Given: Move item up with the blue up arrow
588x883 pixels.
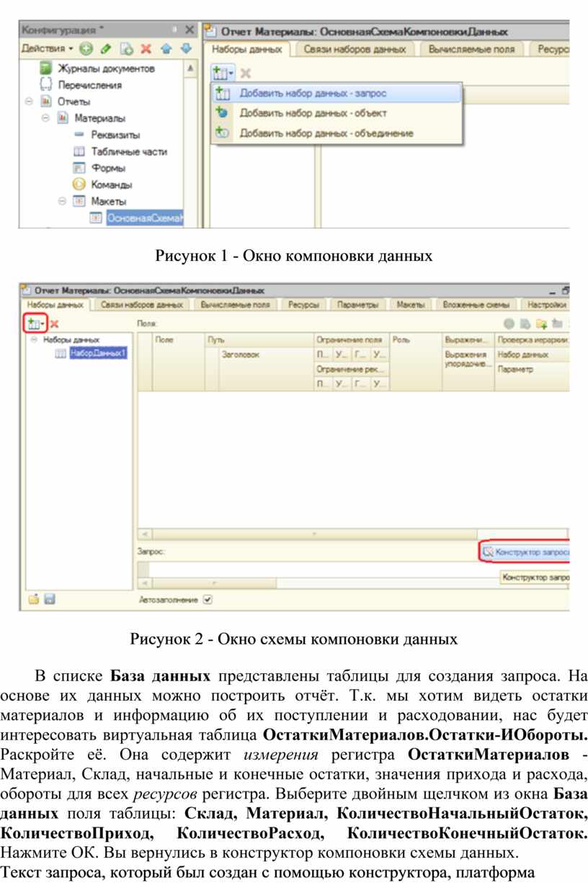Looking at the screenshot, I should pyautogui.click(x=166, y=49).
